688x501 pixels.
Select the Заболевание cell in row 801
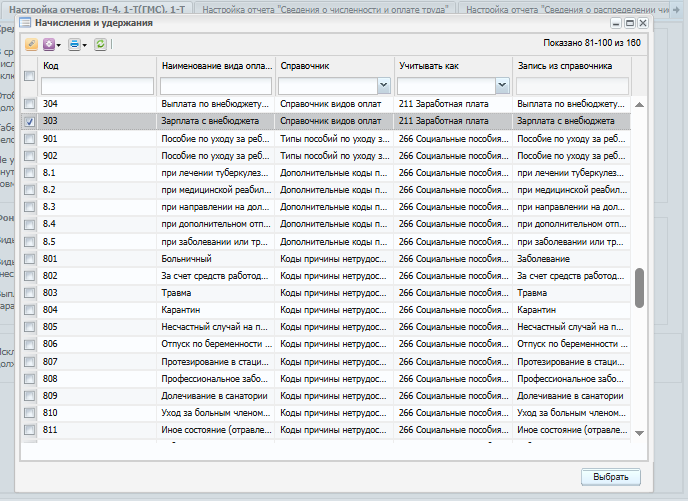(x=572, y=259)
